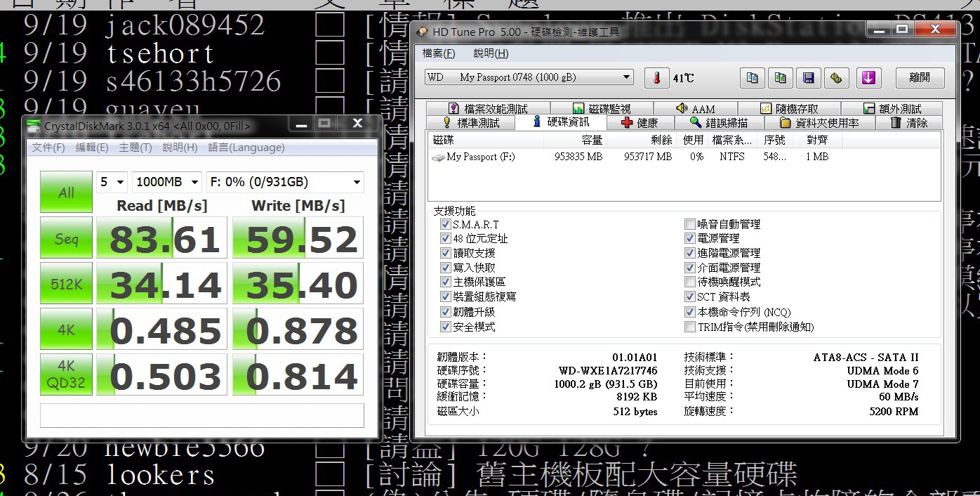The image size is (980, 496).
Task: Click the lookers username in background terminal
Action: point(161,475)
